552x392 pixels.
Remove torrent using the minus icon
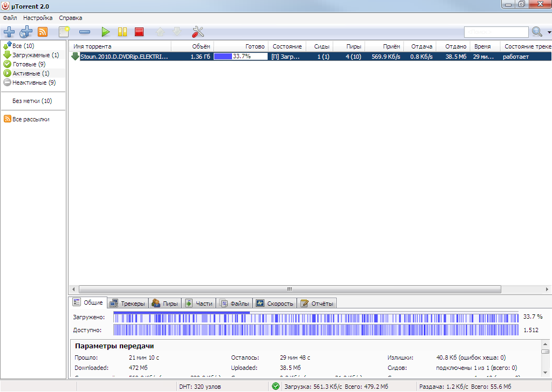coord(85,32)
